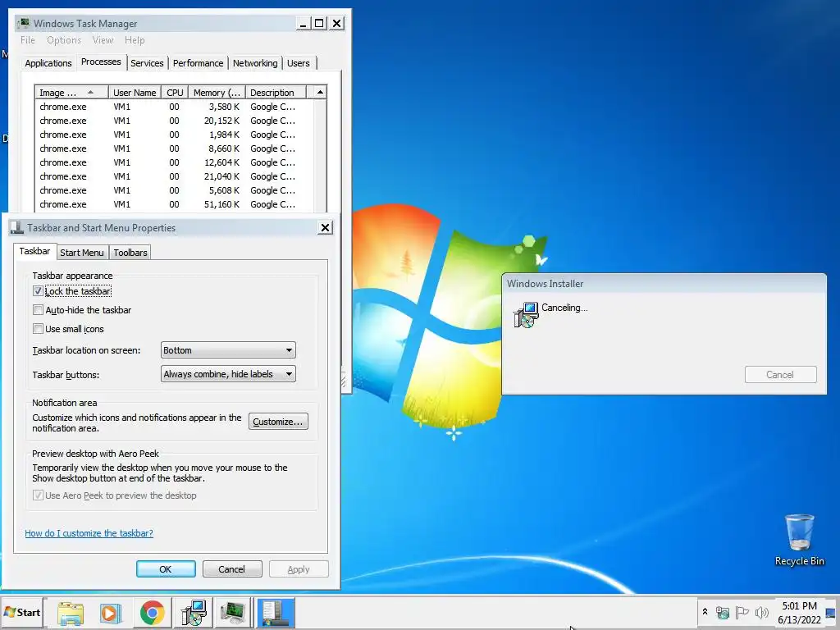
Task: Select chrome.exe row using 12,604 K
Action: pos(174,162)
